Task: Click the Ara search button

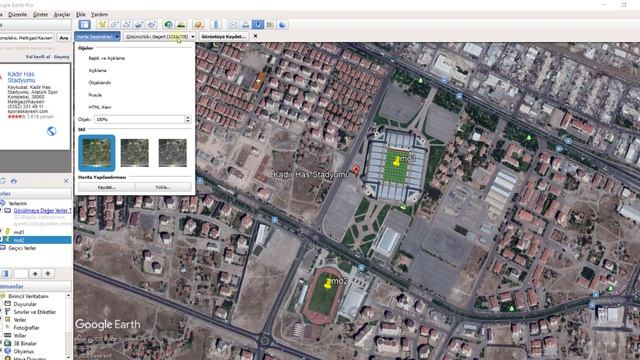Action: [64, 38]
